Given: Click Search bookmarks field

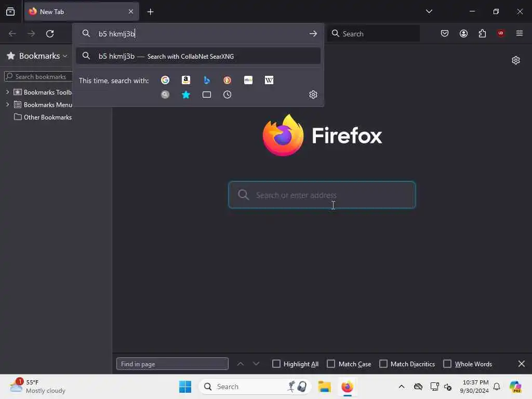Looking at the screenshot, I should pyautogui.click(x=38, y=77).
